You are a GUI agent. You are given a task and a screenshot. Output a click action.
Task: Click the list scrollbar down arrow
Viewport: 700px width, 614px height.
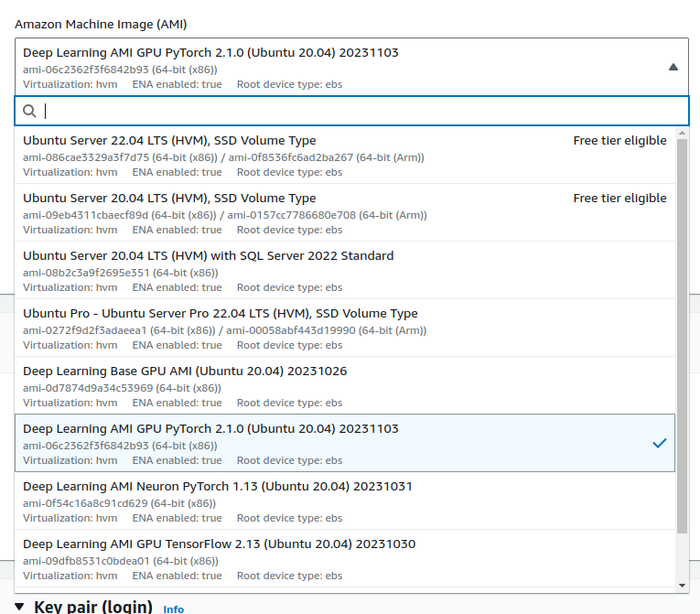(x=682, y=586)
